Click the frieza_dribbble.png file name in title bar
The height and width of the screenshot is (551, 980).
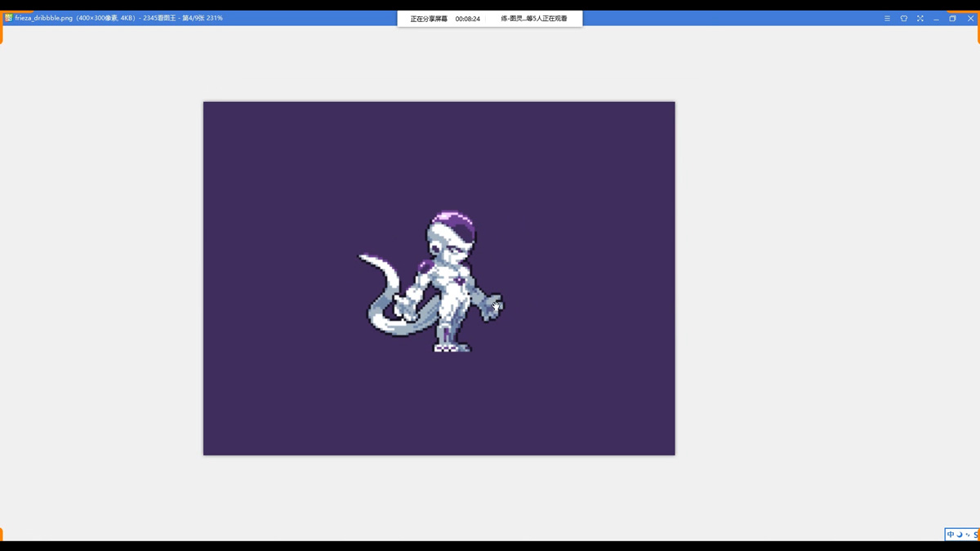click(x=43, y=18)
